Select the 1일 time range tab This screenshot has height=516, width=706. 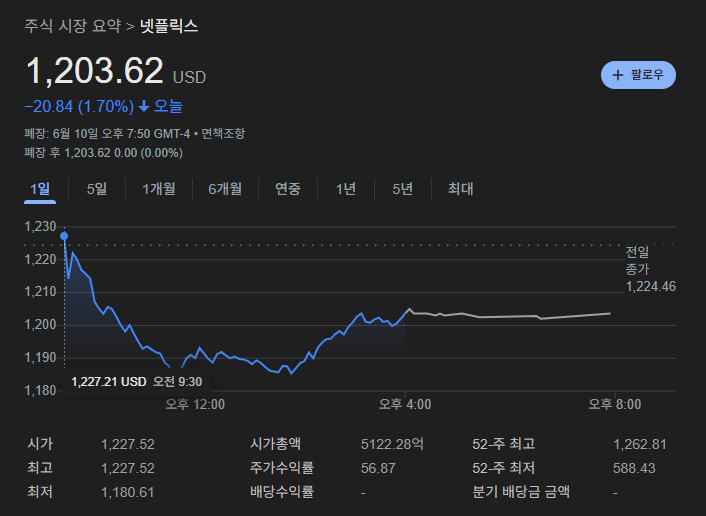[40, 189]
